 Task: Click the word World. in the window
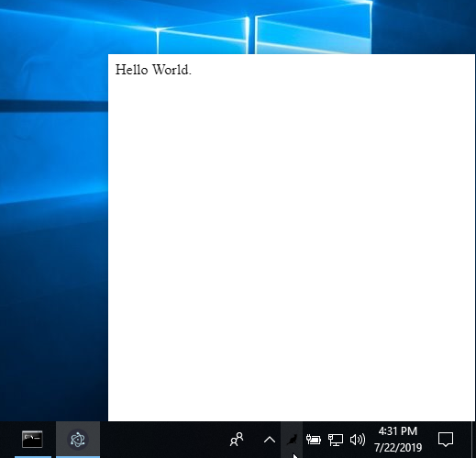pyautogui.click(x=172, y=70)
